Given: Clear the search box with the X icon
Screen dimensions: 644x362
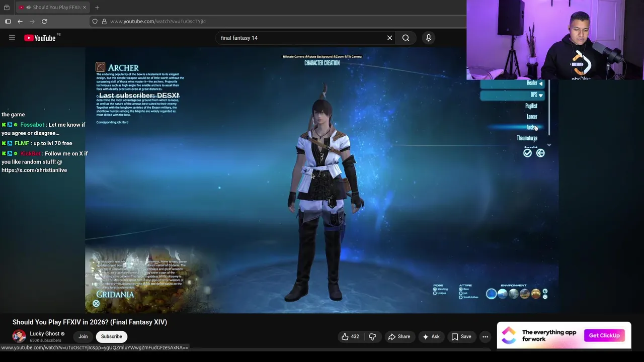Looking at the screenshot, I should [x=389, y=38].
